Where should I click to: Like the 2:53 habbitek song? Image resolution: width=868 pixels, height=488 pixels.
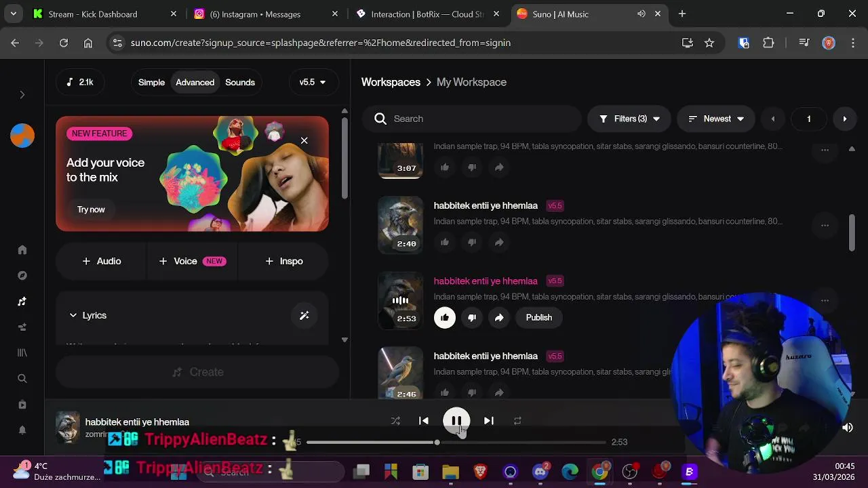tap(445, 317)
